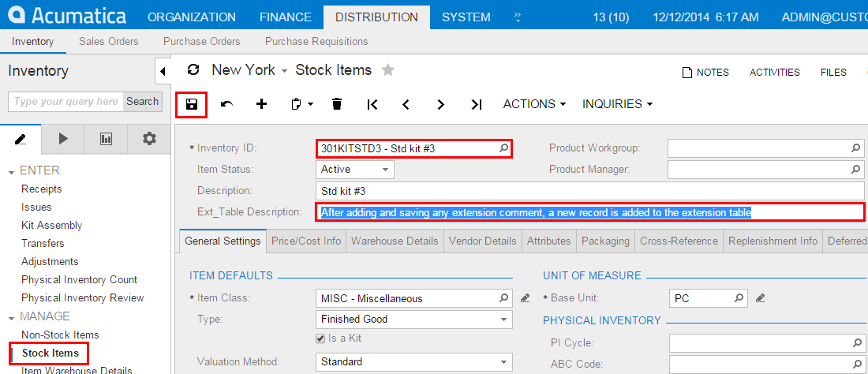
Task: Click the Search button in sidebar
Action: [x=143, y=102]
